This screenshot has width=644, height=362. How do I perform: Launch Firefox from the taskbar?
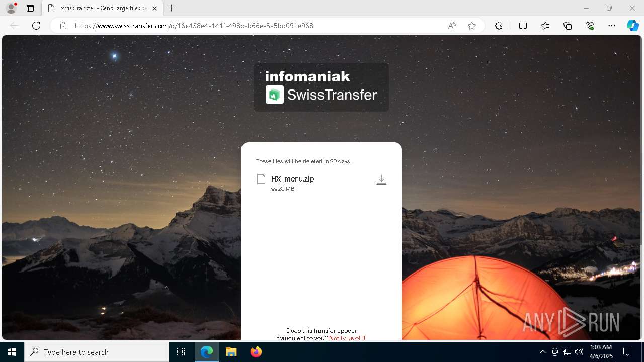coord(256,352)
